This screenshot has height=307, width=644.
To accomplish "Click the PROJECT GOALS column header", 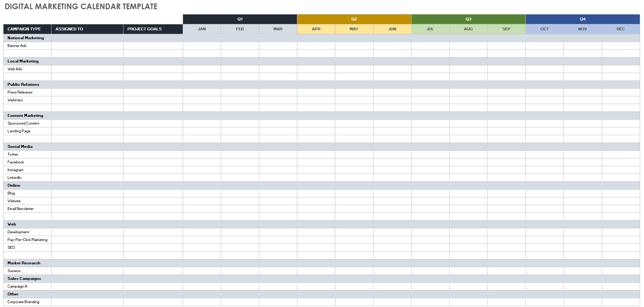I will [153, 29].
